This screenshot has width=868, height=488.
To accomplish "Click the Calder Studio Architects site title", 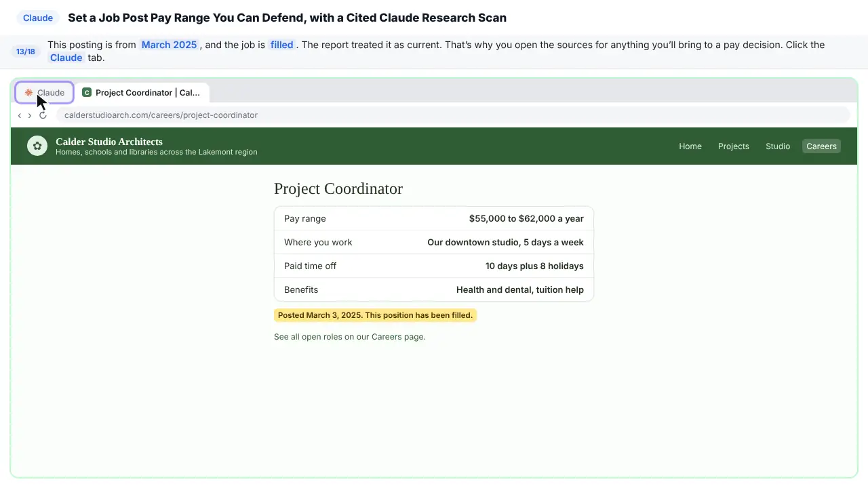I will point(109,142).
